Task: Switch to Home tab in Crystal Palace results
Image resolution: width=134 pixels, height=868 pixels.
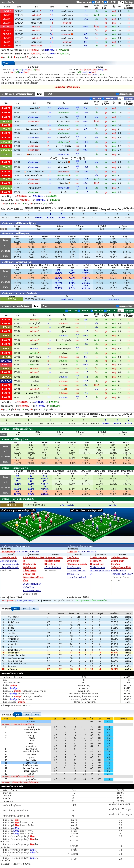Action: (49, 94)
